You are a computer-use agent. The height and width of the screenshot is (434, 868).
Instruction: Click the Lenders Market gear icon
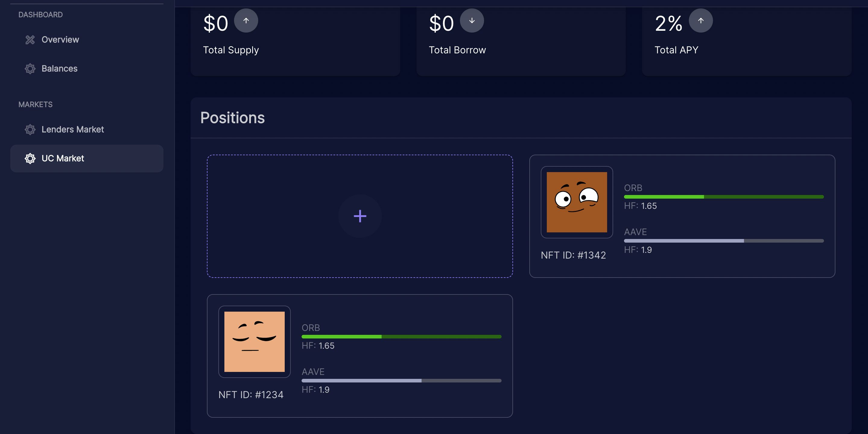(30, 130)
